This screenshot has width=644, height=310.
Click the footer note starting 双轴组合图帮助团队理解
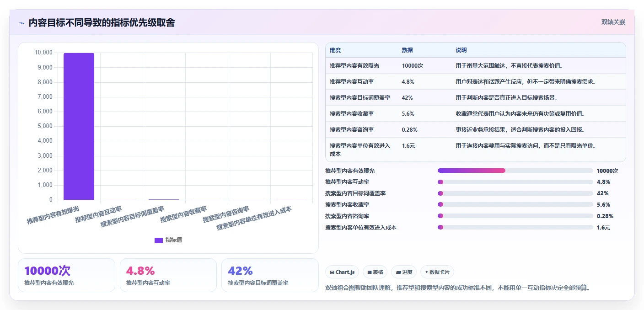[458, 288]
